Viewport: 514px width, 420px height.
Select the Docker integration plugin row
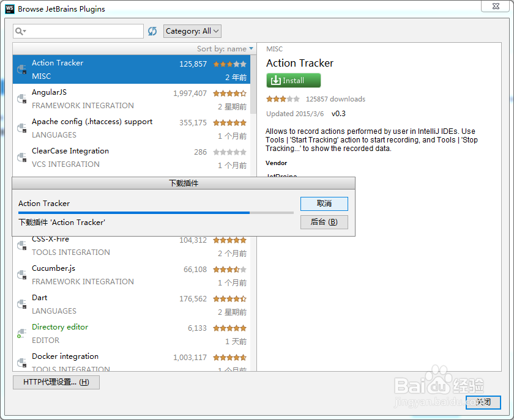pyautogui.click(x=132, y=359)
